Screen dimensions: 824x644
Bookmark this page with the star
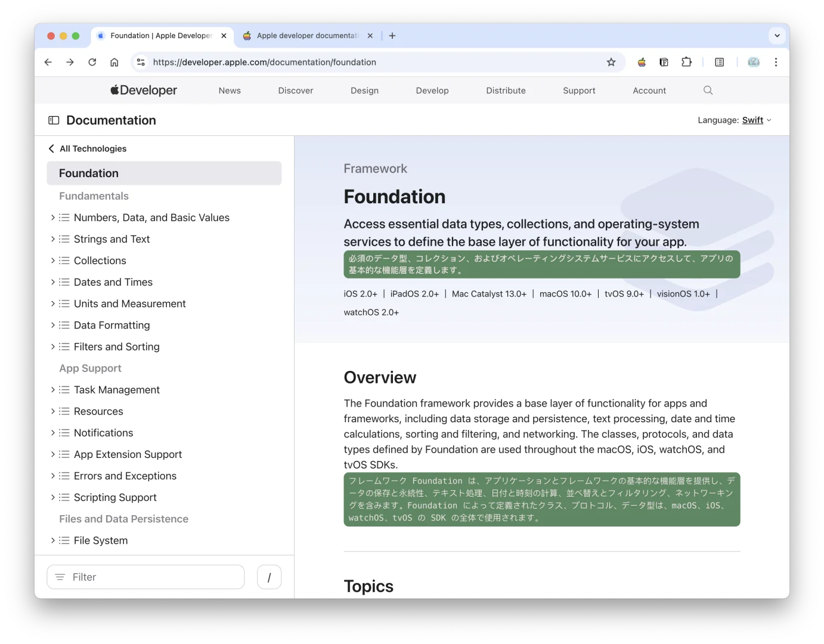[x=611, y=62]
